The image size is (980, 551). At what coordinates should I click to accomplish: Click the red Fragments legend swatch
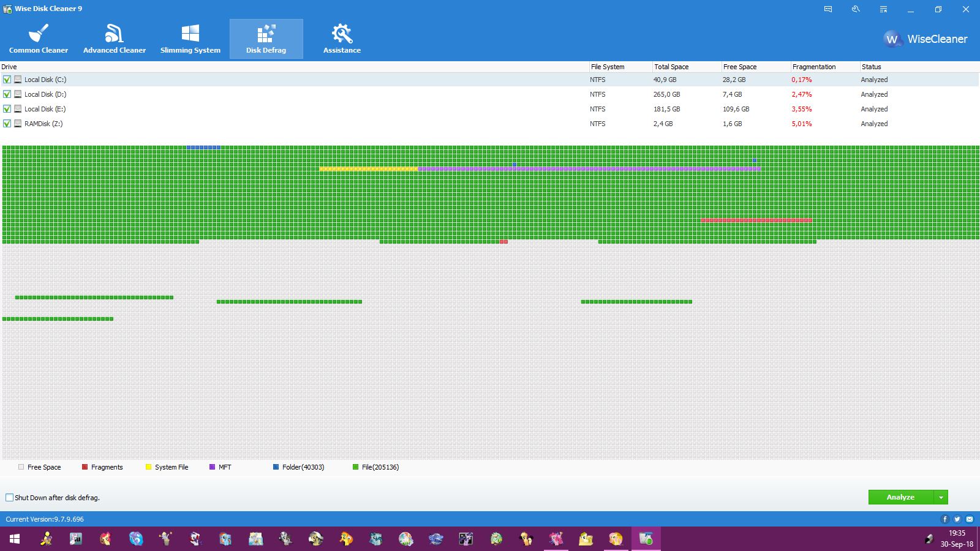[85, 467]
